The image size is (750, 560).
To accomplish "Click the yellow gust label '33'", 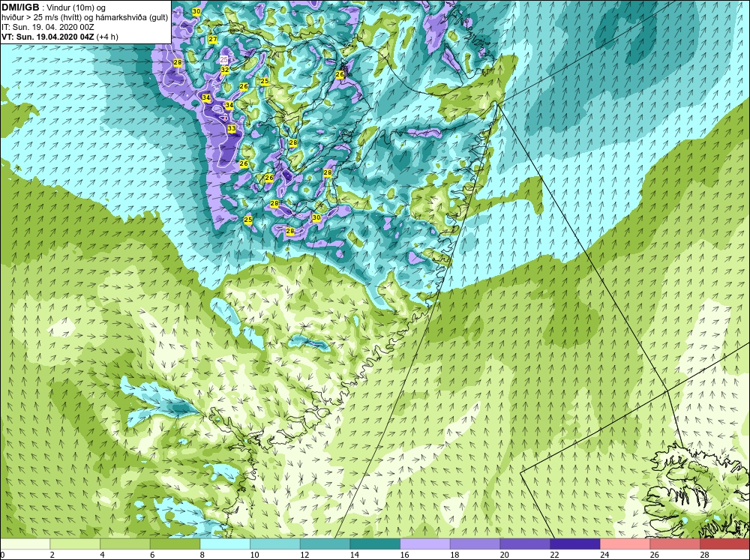I will click(x=232, y=128).
